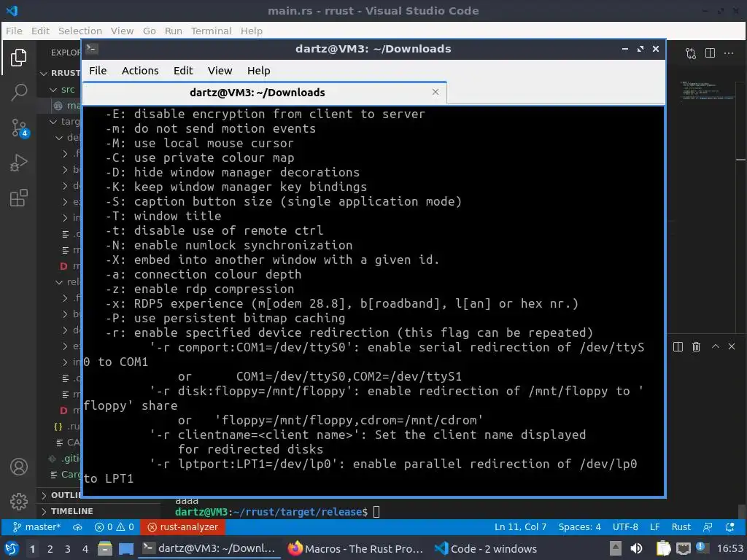Click the VS Code terminal prompt line
This screenshot has height=560, width=747.
pyautogui.click(x=277, y=512)
